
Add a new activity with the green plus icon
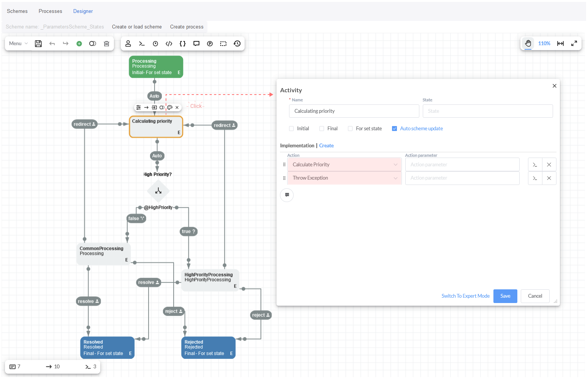(79, 44)
